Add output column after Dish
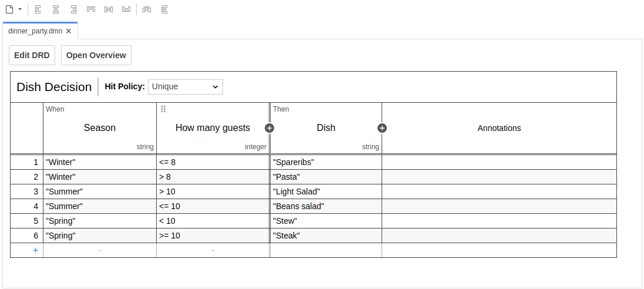Screen dimensions: 644x289 [x=382, y=128]
